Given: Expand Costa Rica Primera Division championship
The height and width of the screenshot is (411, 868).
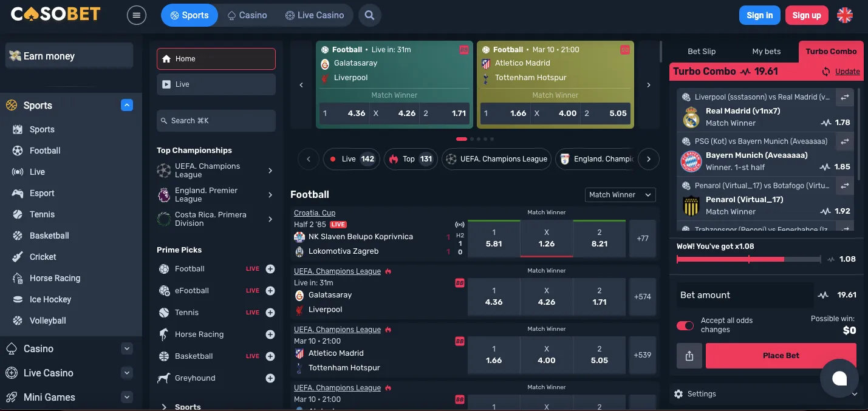Looking at the screenshot, I should pyautogui.click(x=270, y=219).
